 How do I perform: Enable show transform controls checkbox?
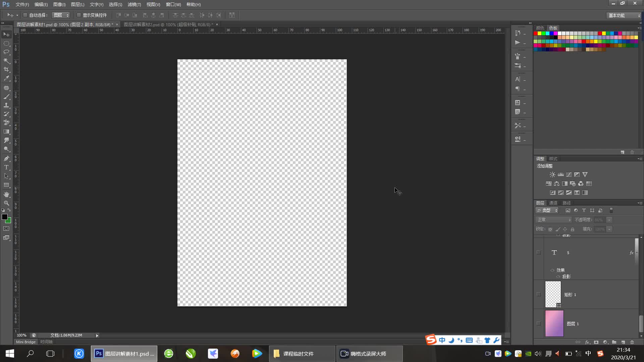79,15
